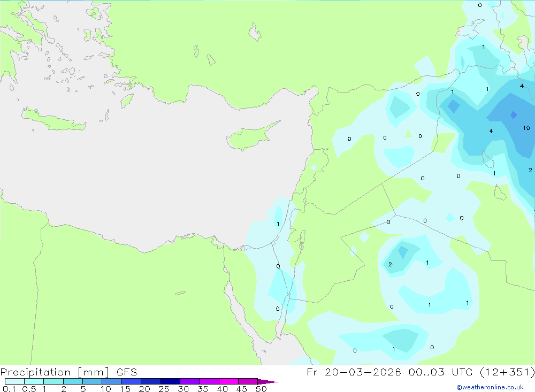Click the '50' legend scale label
This screenshot has width=535, height=392.
262,389
